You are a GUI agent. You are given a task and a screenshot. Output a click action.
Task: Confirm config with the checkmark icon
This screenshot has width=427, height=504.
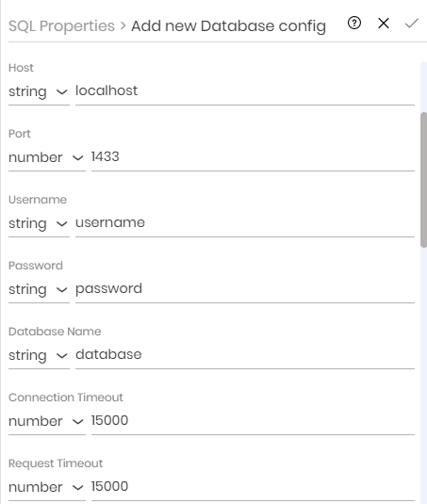412,24
